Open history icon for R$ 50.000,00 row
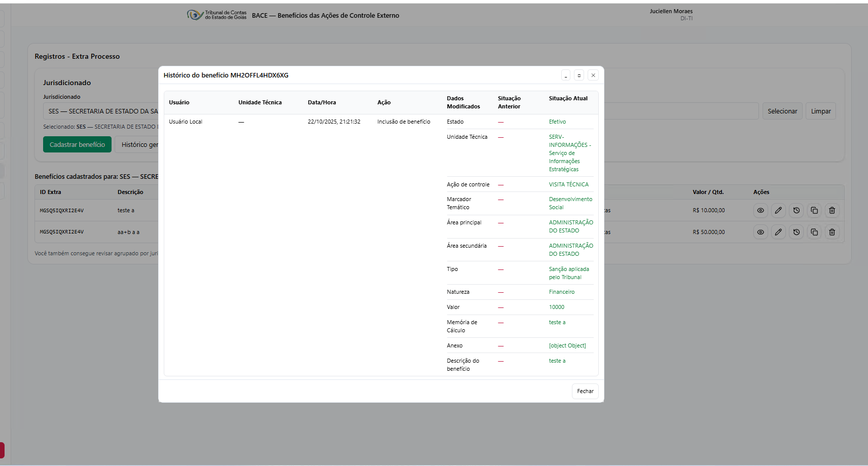Screen dimensions: 868x466 pyautogui.click(x=797, y=232)
